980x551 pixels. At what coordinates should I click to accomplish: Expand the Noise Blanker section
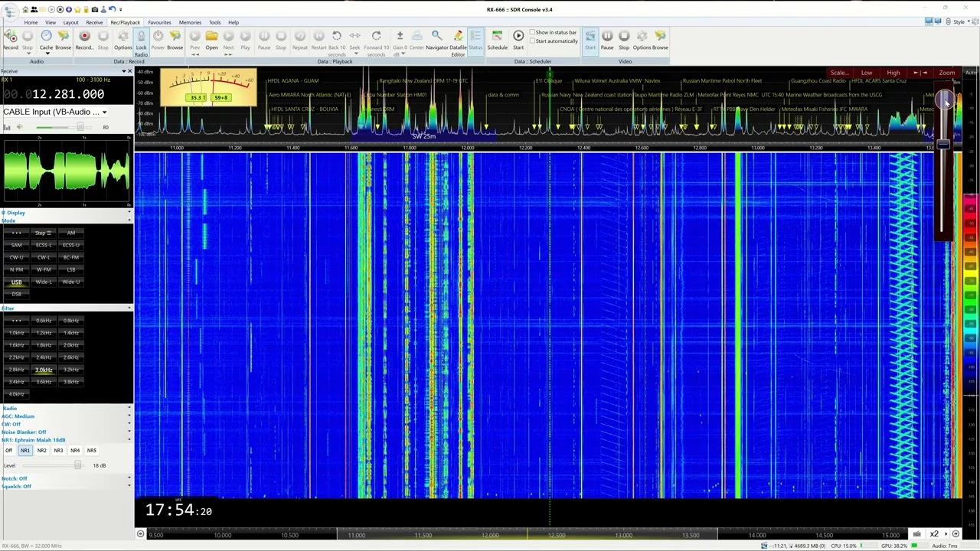pos(24,432)
